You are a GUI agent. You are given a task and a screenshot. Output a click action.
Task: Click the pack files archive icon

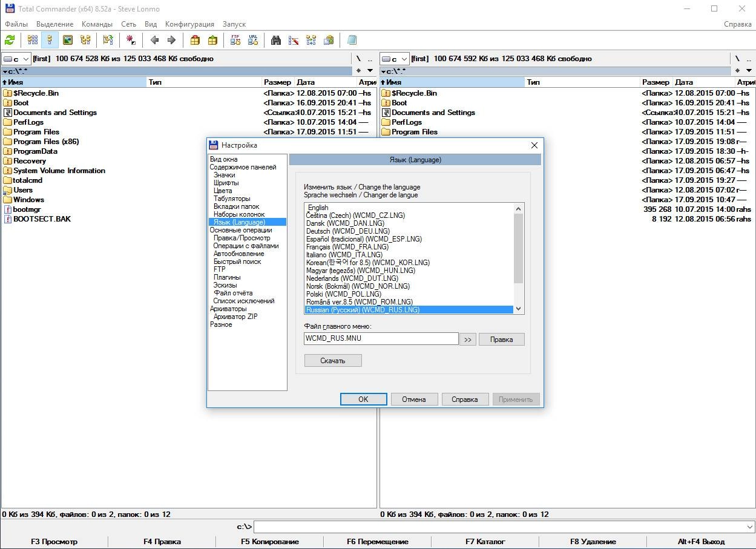tap(195, 40)
